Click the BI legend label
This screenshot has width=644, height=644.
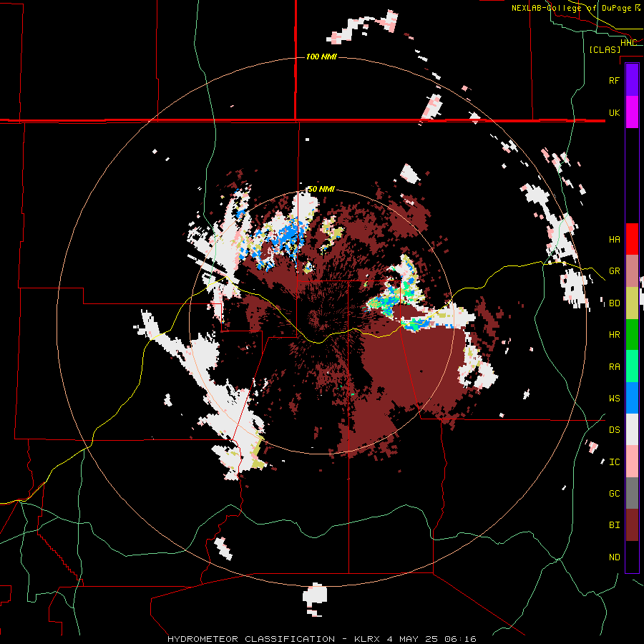[x=614, y=525]
